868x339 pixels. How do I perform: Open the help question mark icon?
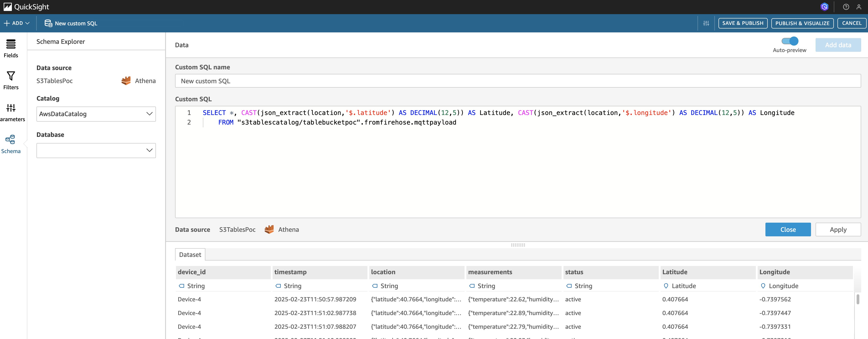846,7
